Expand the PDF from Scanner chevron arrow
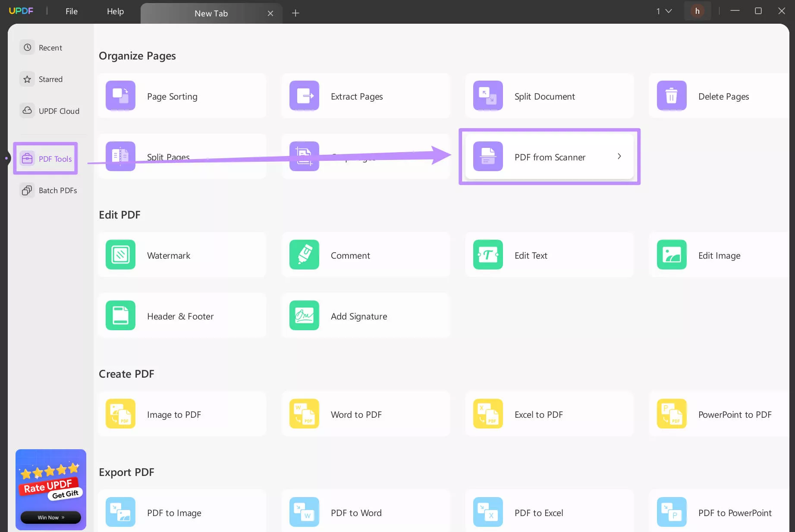795x532 pixels. tap(619, 156)
